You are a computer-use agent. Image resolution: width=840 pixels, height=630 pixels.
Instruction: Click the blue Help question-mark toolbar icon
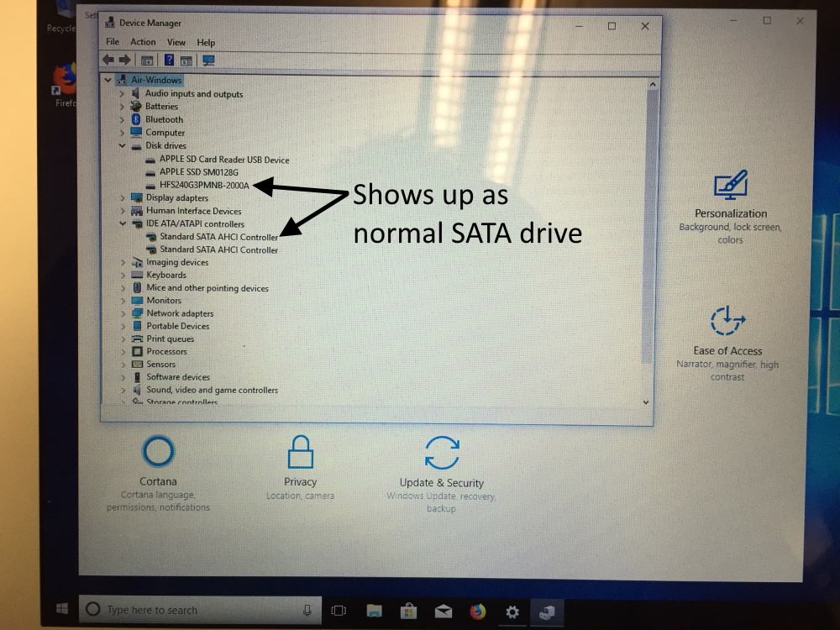coord(169,60)
